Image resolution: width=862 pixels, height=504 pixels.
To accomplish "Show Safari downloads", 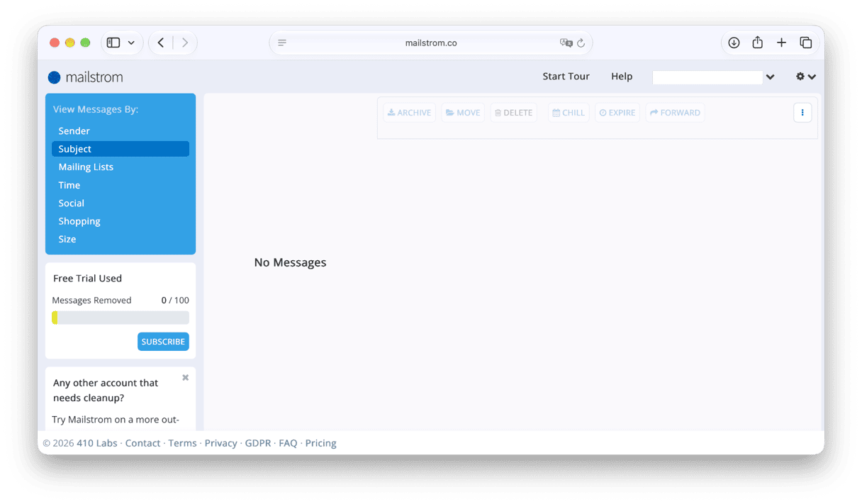I will 734,43.
